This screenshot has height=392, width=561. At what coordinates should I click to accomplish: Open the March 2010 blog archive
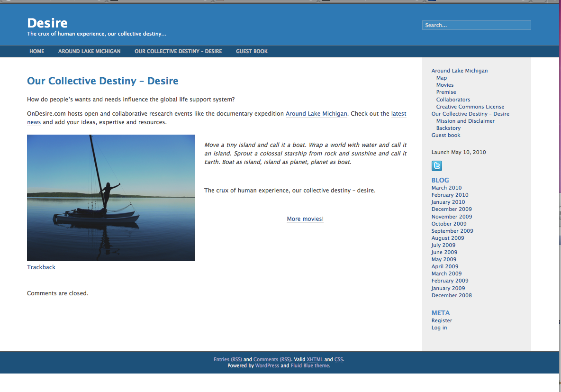tap(446, 188)
